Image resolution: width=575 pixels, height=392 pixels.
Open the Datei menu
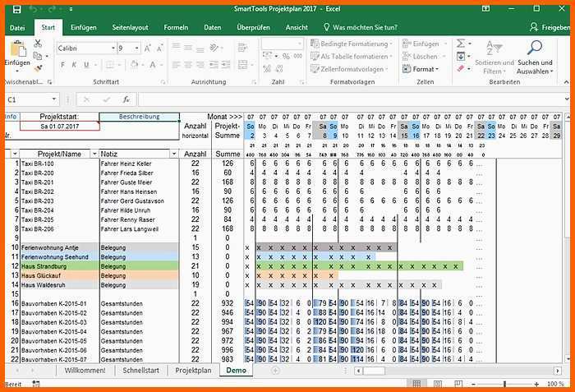click(x=17, y=27)
